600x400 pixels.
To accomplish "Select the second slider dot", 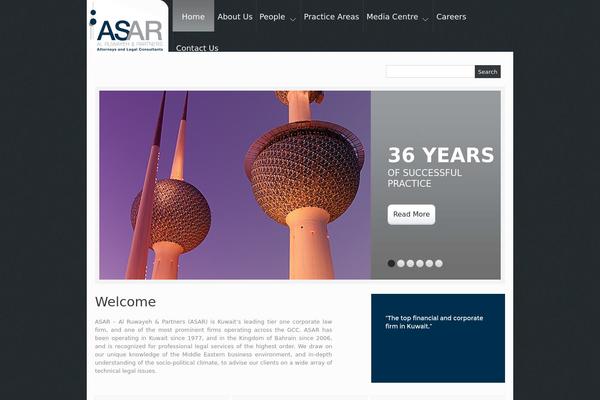I will (x=401, y=263).
